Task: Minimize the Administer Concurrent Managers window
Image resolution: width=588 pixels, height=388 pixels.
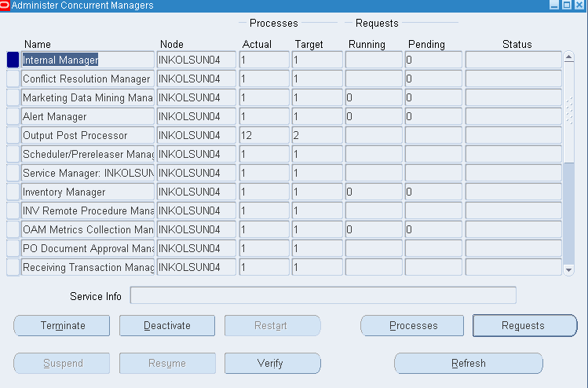Action: tap(554, 5)
